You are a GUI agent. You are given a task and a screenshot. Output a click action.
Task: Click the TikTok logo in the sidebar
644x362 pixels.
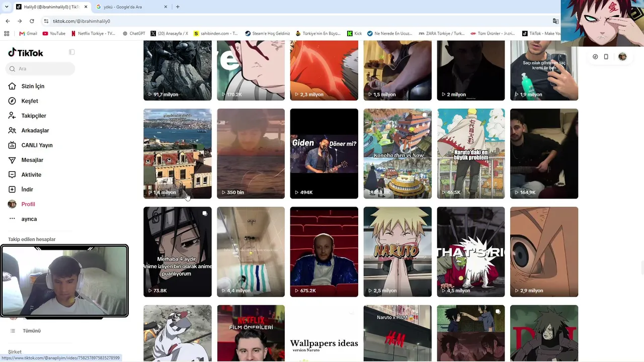coord(26,53)
